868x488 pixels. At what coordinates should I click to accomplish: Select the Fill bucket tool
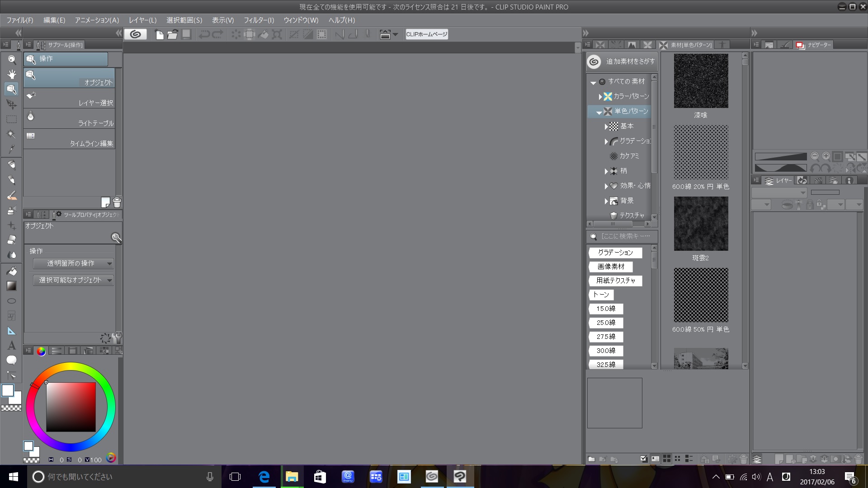pyautogui.click(x=12, y=271)
